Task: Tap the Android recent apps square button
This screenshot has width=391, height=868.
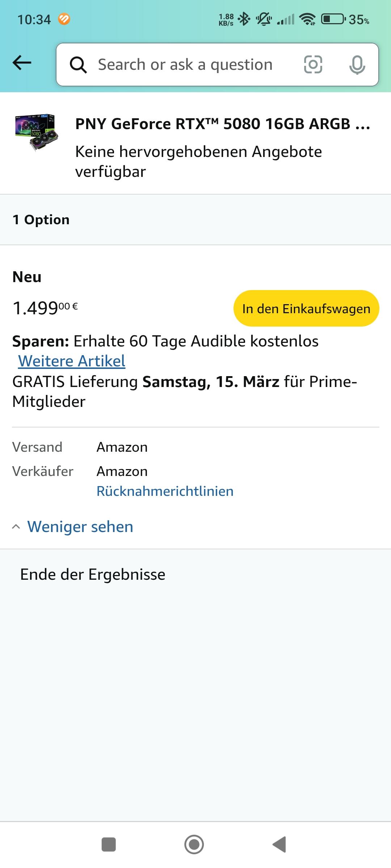Action: [109, 844]
